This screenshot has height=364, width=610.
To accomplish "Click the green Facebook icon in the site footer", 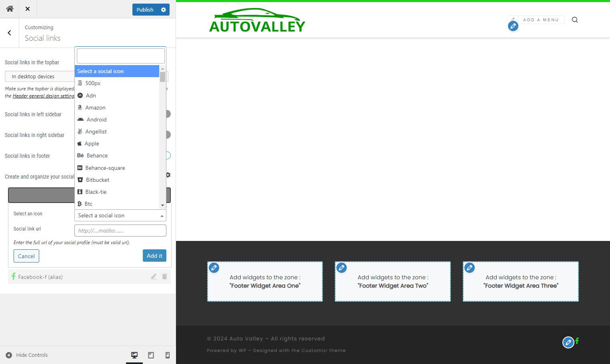I will [x=577, y=341].
